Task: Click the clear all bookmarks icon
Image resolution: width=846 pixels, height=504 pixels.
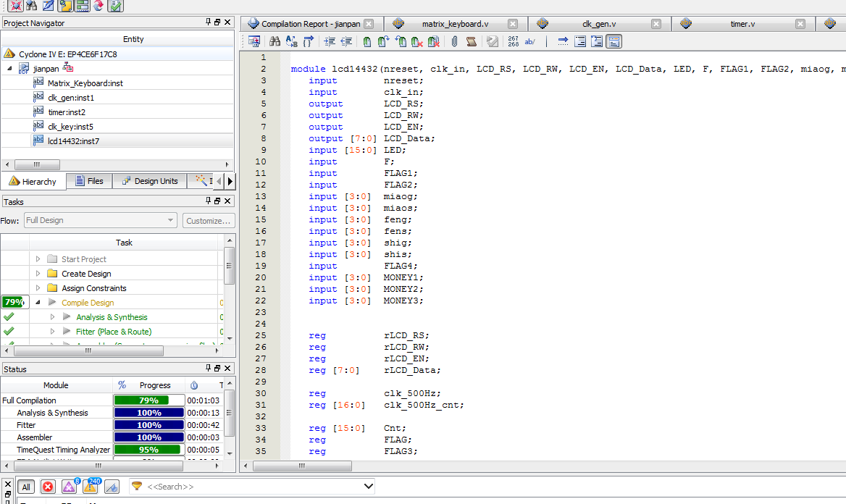Action: pos(434,42)
